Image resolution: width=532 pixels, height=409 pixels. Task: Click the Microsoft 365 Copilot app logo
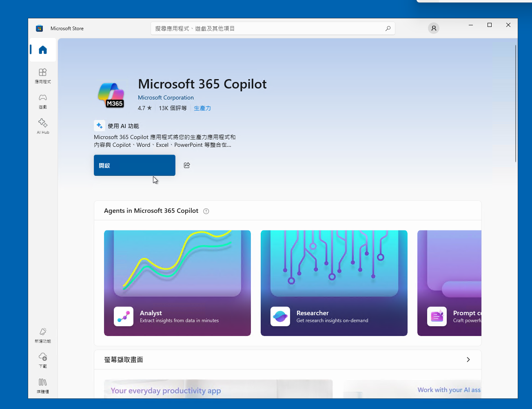point(111,95)
